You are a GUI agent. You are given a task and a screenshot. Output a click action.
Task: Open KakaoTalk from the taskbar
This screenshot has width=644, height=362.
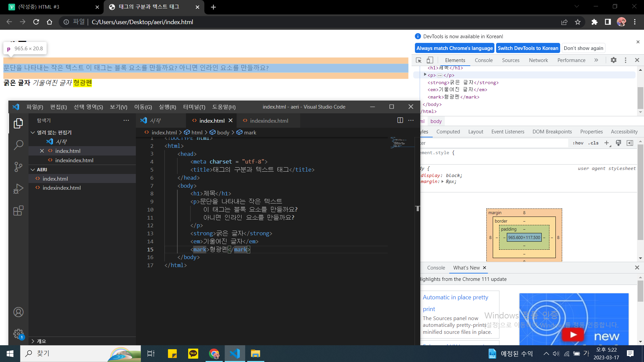pyautogui.click(x=193, y=354)
